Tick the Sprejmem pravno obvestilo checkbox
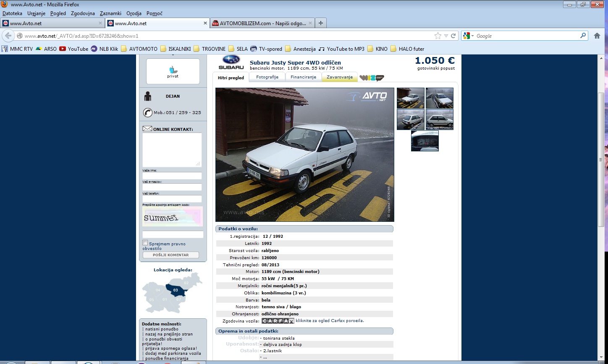 [x=145, y=243]
